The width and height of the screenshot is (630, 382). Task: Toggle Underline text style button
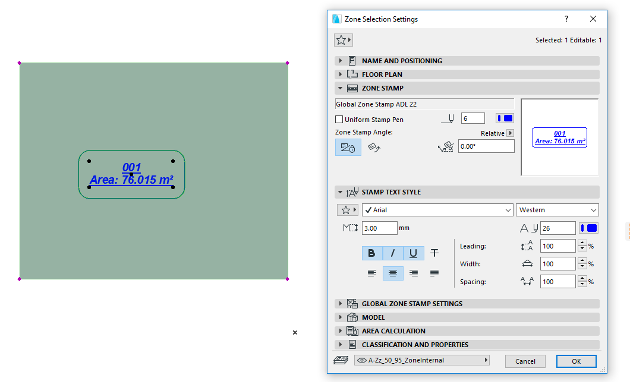(413, 253)
